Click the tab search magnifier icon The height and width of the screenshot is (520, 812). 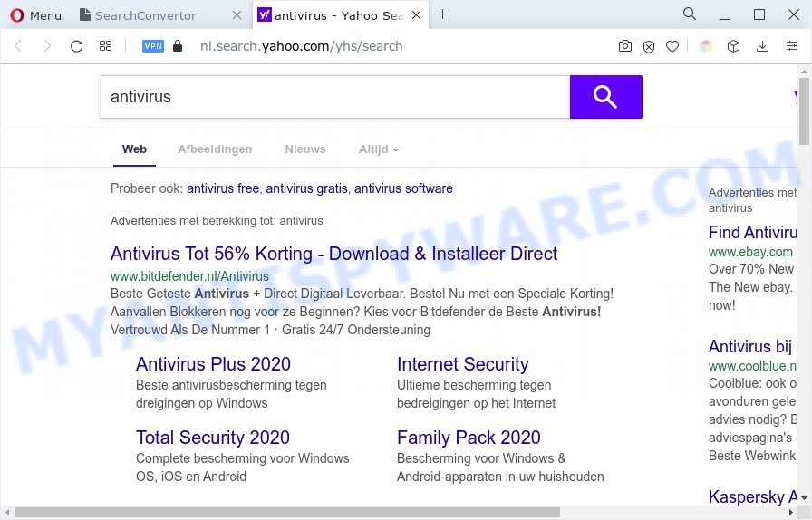[x=690, y=14]
